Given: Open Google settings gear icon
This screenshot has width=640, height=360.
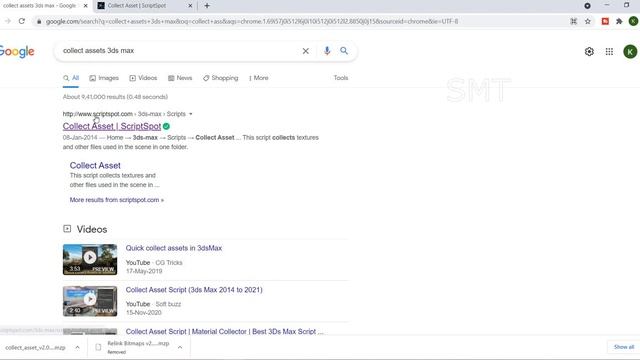Looking at the screenshot, I should coord(589,52).
